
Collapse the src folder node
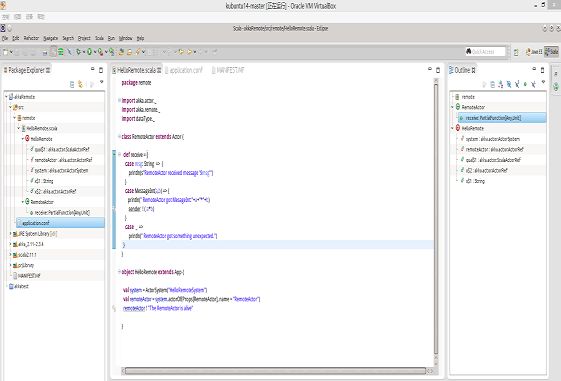(x=10, y=107)
